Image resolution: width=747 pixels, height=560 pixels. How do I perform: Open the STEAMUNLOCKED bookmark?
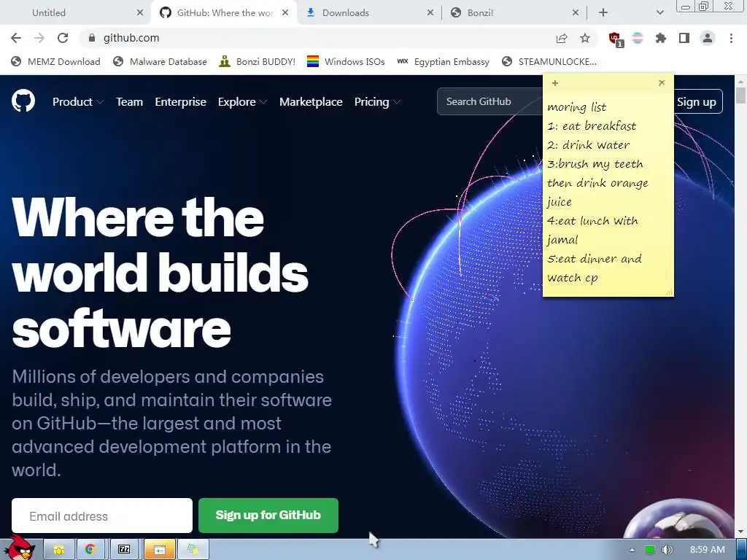pos(549,61)
